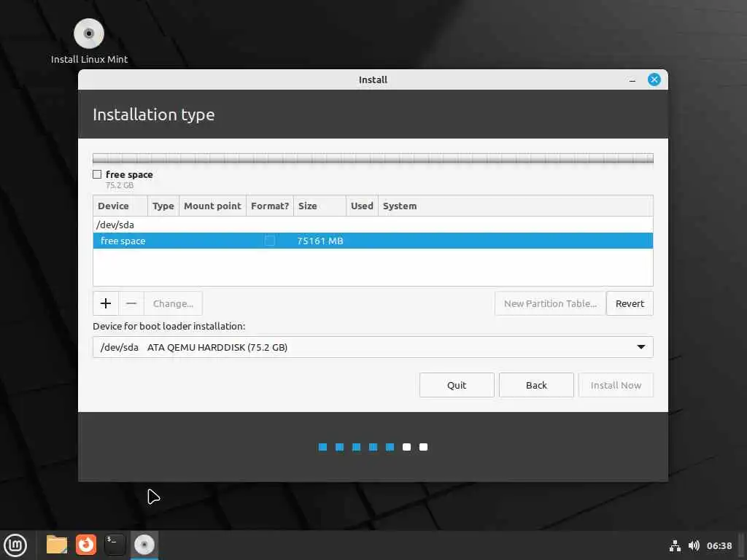This screenshot has height=560, width=747.
Task: Launch Firefox browser from taskbar
Action: tap(86, 544)
